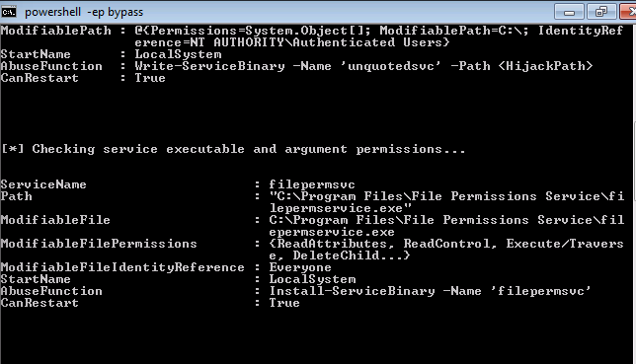
Task: Click the "ModifiableFileIdentityReference" field label
Action: pos(122,267)
